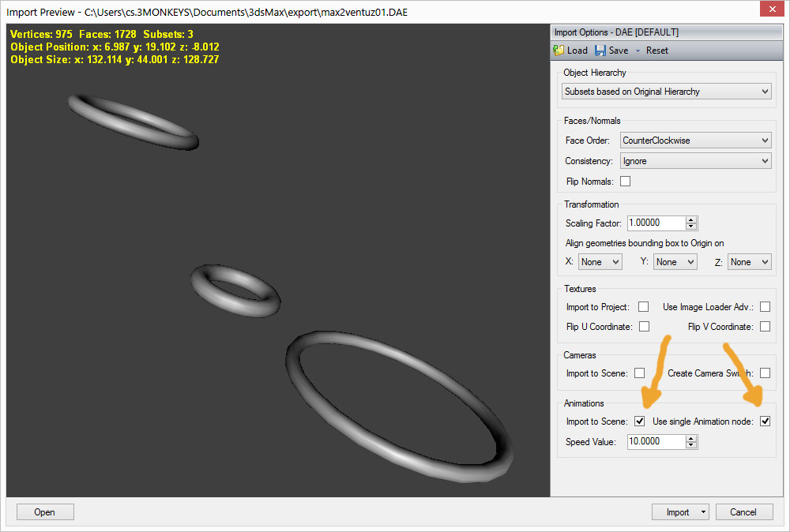This screenshot has width=790, height=532.
Task: Click the Load folder icon
Action: tap(559, 51)
